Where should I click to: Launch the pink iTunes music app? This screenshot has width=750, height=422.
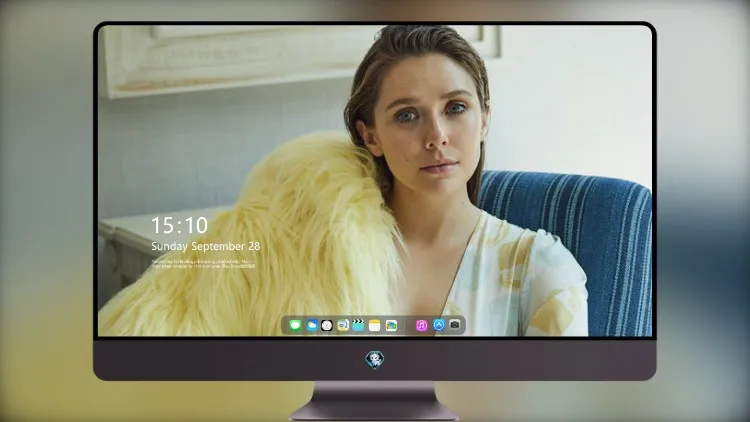[421, 325]
